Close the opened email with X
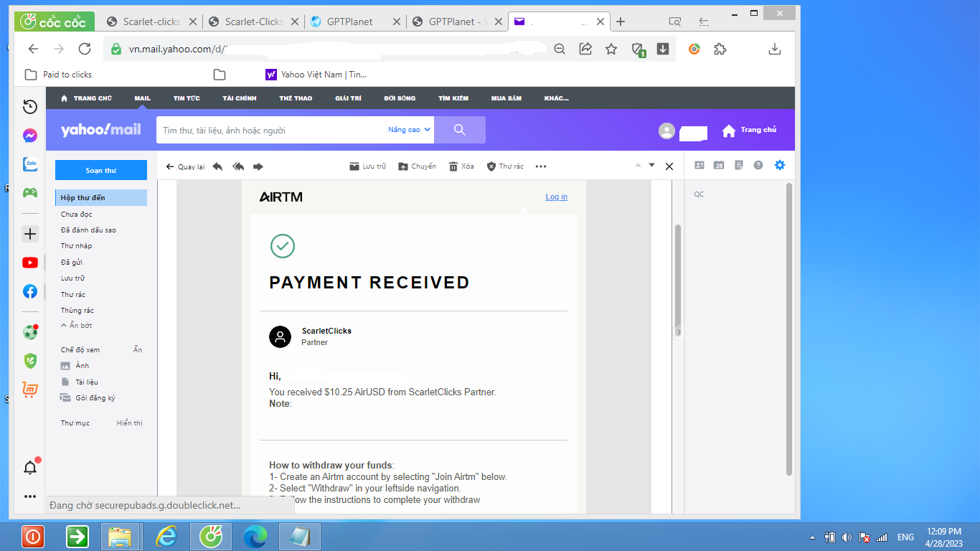980x551 pixels. click(x=669, y=166)
